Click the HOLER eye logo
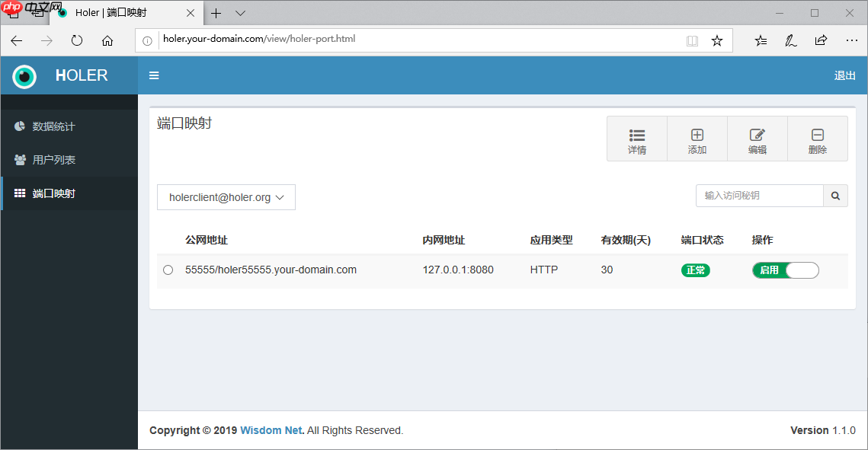This screenshot has height=450, width=868. (23, 75)
